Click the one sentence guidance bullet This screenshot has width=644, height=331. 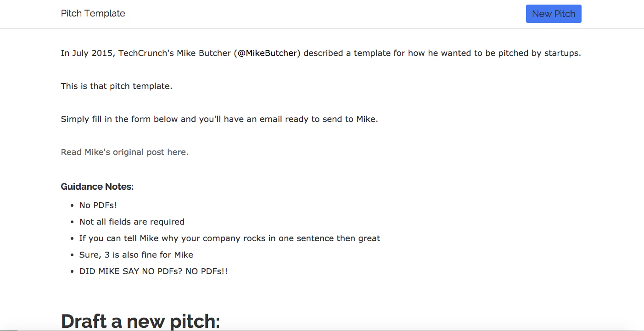tap(230, 238)
